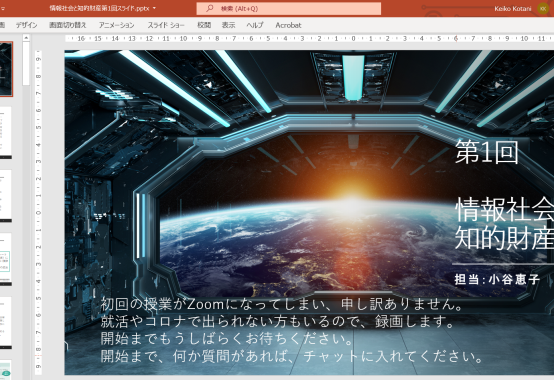554x380 pixels.
Task: Open the Acrobat ribbon tab
Action: (x=288, y=25)
